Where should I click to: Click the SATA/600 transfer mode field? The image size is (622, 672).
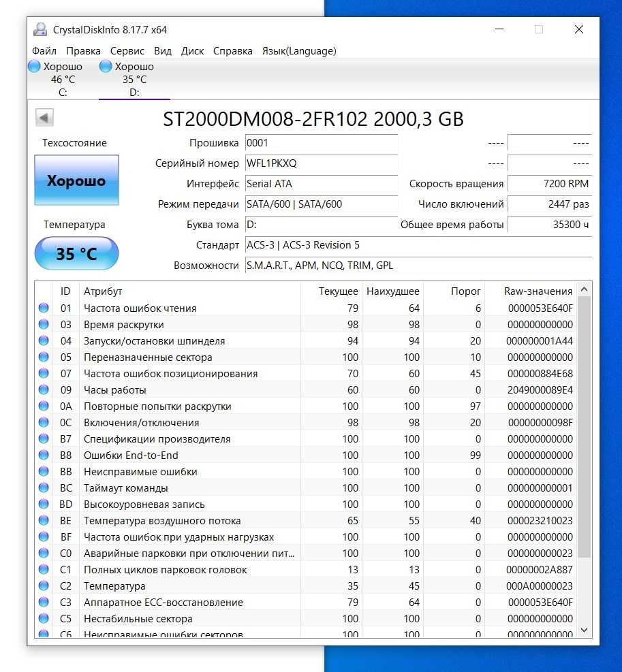(322, 204)
